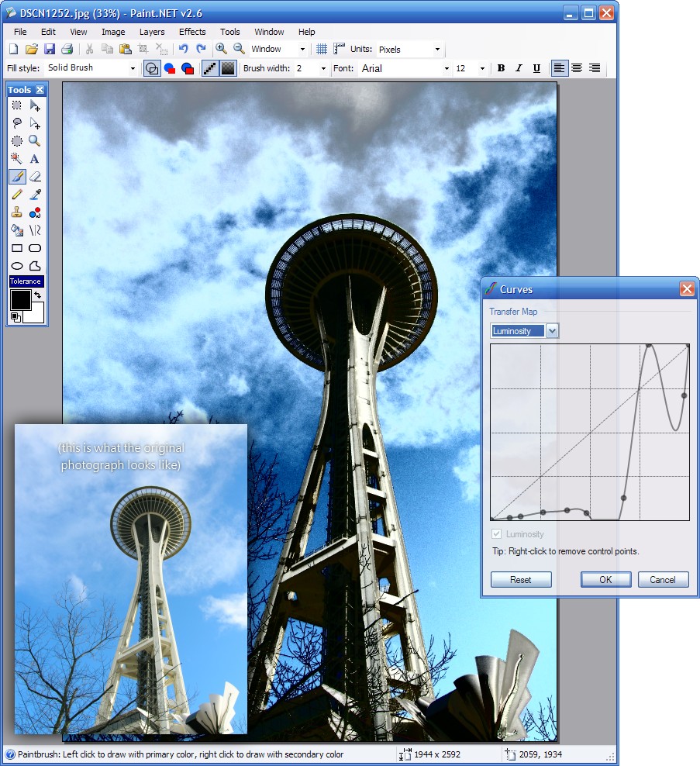Click the Zoom In toolbar icon
This screenshot has height=766, width=700.
[221, 48]
